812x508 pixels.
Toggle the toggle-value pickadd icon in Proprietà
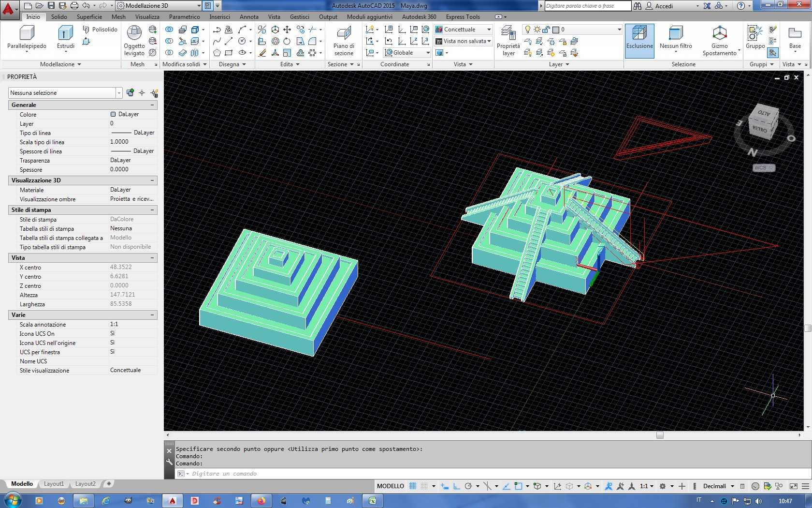[130, 93]
